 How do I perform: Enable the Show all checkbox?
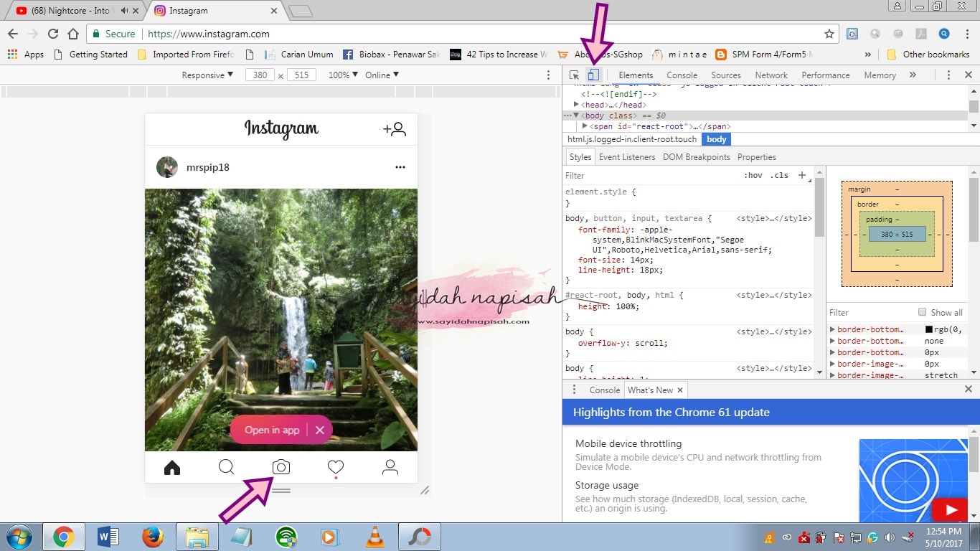tap(923, 312)
